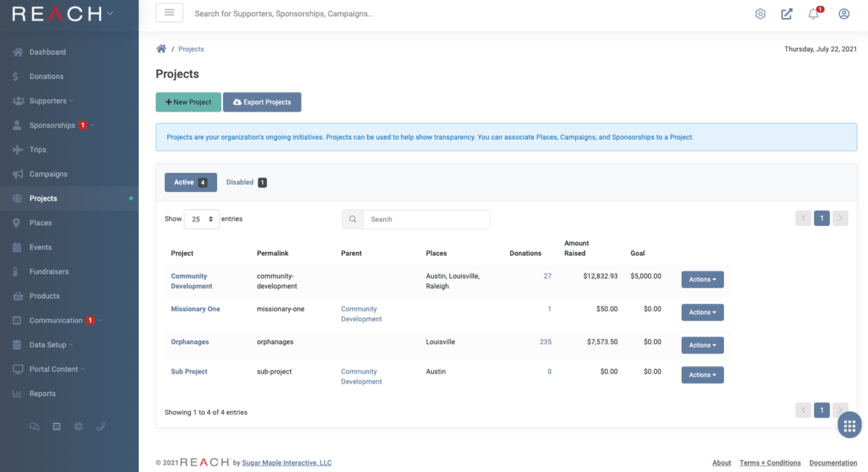Click the New Project button

[188, 102]
